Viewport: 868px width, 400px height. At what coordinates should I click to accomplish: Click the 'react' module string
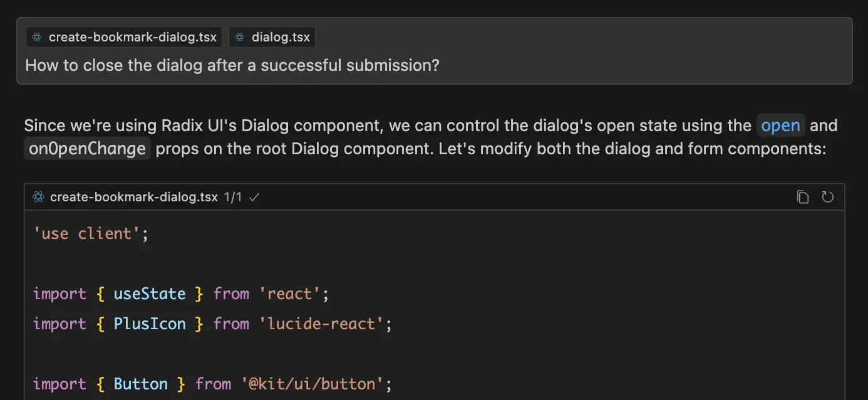[x=288, y=293]
